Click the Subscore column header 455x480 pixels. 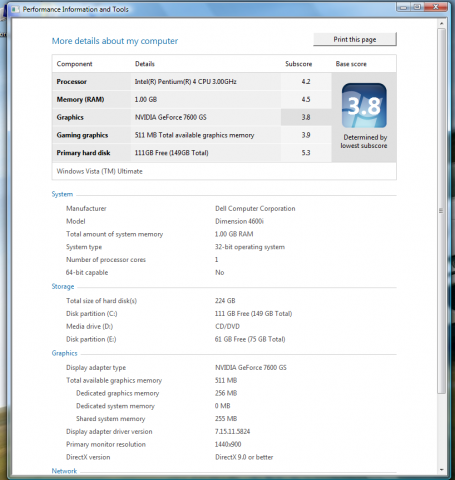(299, 64)
